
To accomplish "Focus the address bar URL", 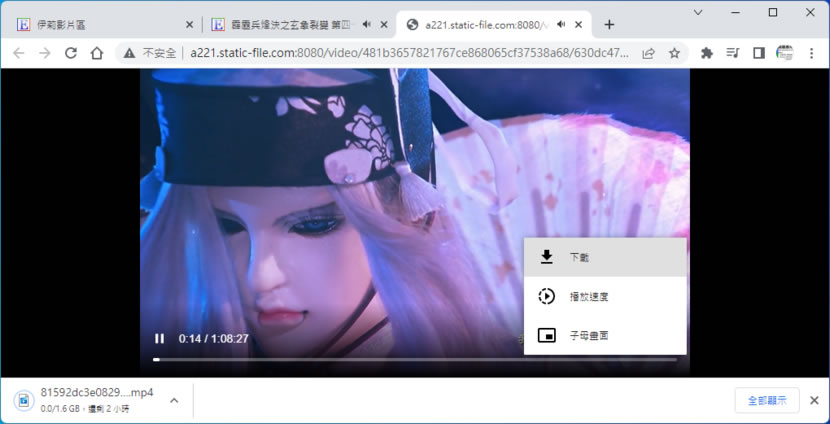I will [x=410, y=53].
